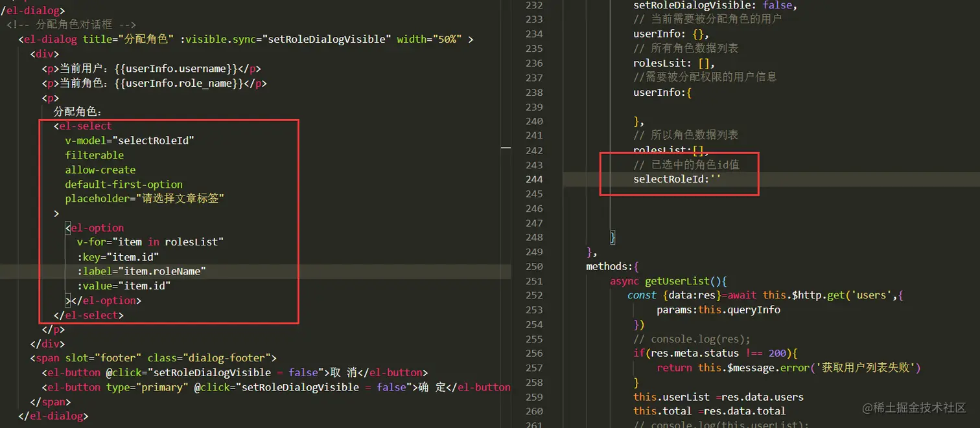
Task: Click the selectRoleId:'' data line
Action: (677, 179)
